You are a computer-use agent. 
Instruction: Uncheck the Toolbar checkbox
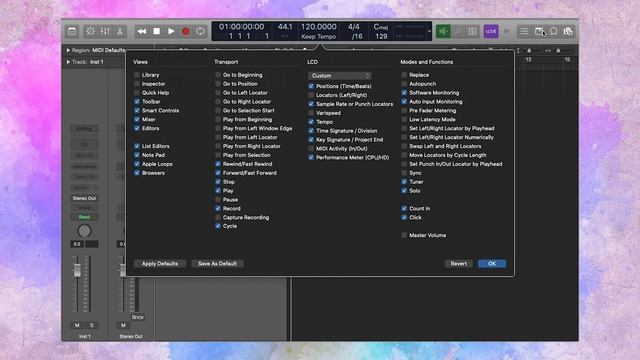[137, 102]
